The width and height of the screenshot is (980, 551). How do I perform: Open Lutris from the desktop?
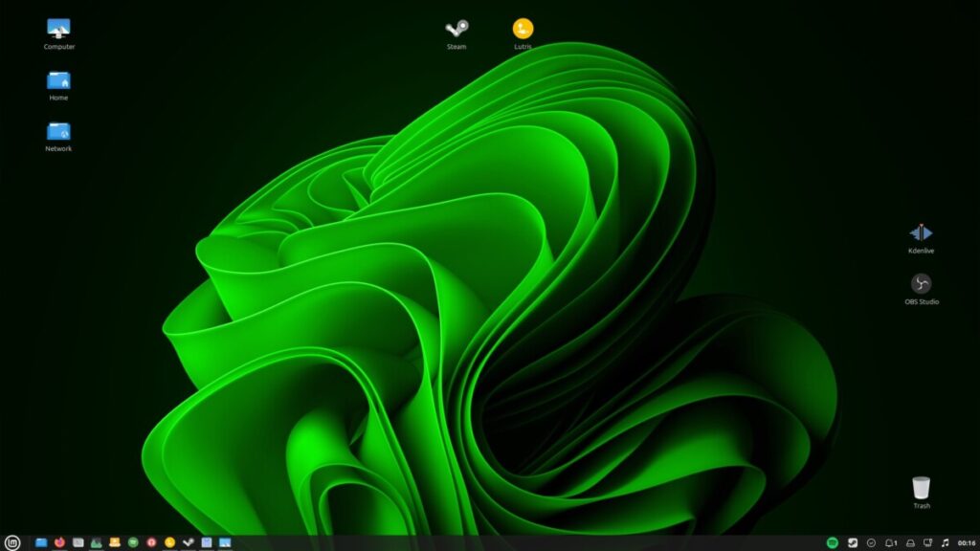[522, 29]
